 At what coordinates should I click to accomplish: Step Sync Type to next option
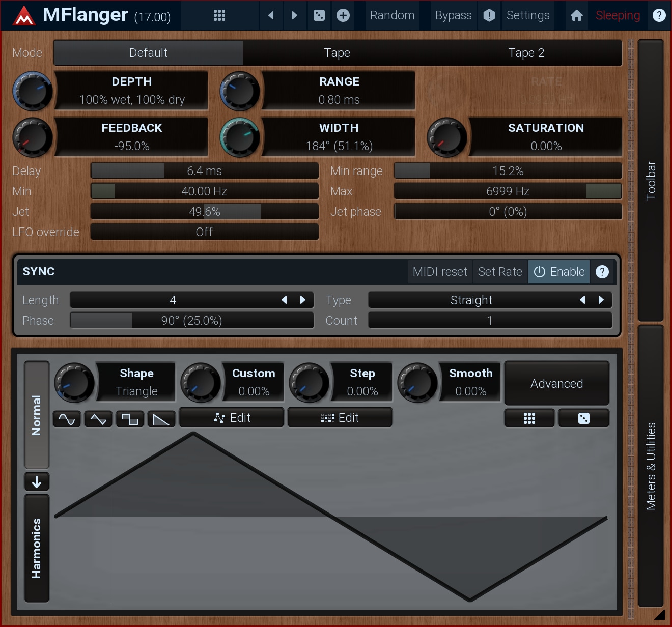coord(601,300)
